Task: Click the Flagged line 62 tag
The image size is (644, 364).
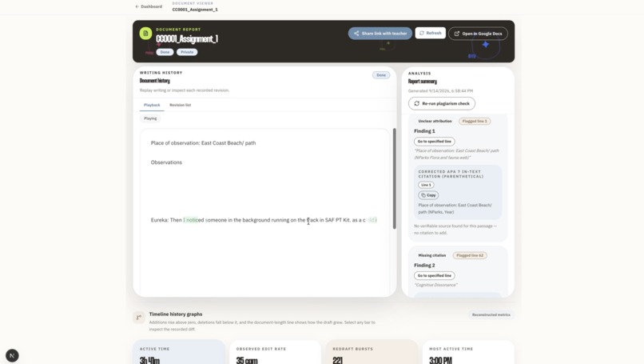Action: click(470, 255)
